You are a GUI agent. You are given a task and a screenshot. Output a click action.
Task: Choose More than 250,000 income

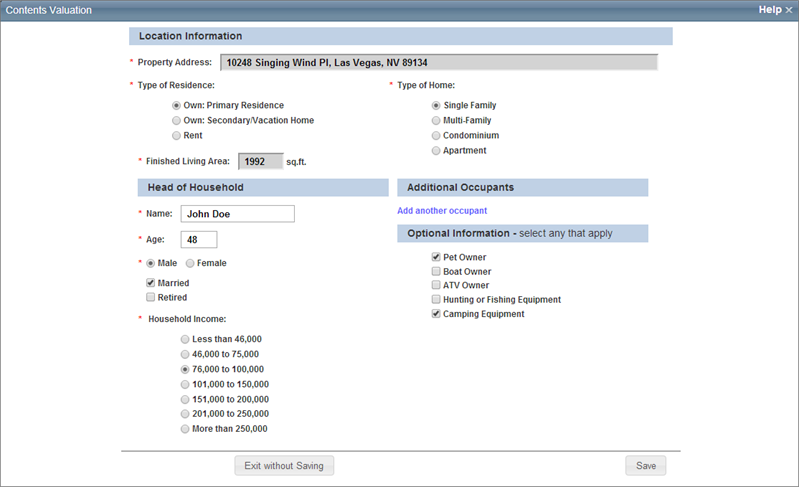tap(184, 428)
